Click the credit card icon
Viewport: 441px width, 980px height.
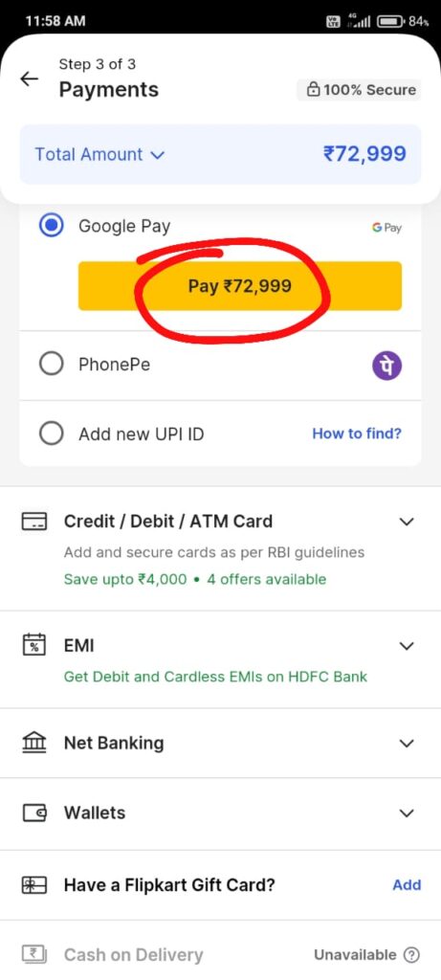[34, 522]
